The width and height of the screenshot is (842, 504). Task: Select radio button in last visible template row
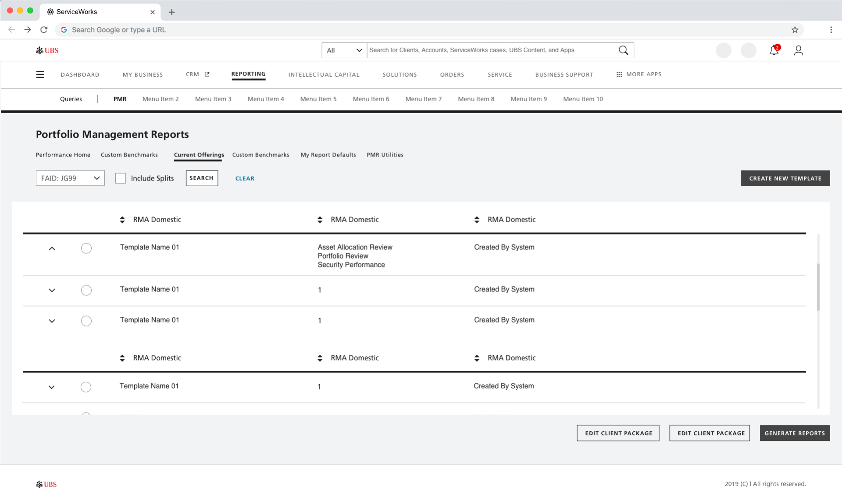click(x=86, y=387)
